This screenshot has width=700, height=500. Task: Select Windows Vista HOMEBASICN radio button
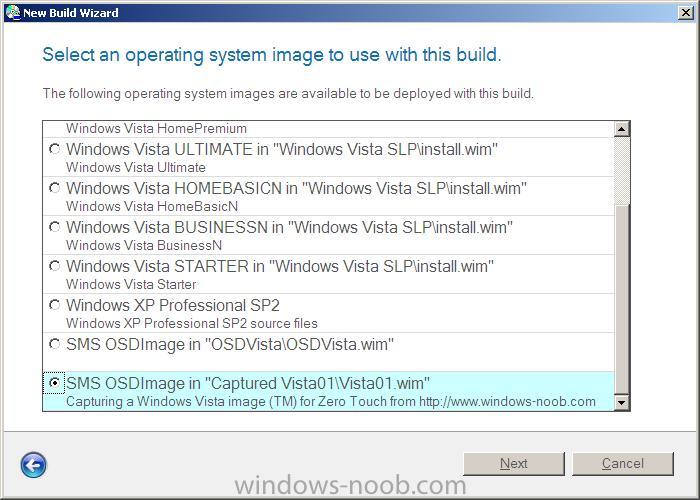54,188
